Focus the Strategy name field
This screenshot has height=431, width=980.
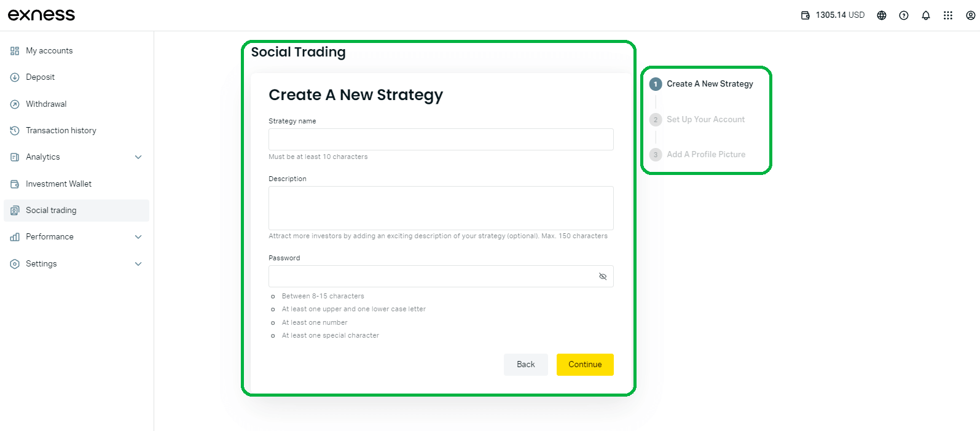(441, 139)
